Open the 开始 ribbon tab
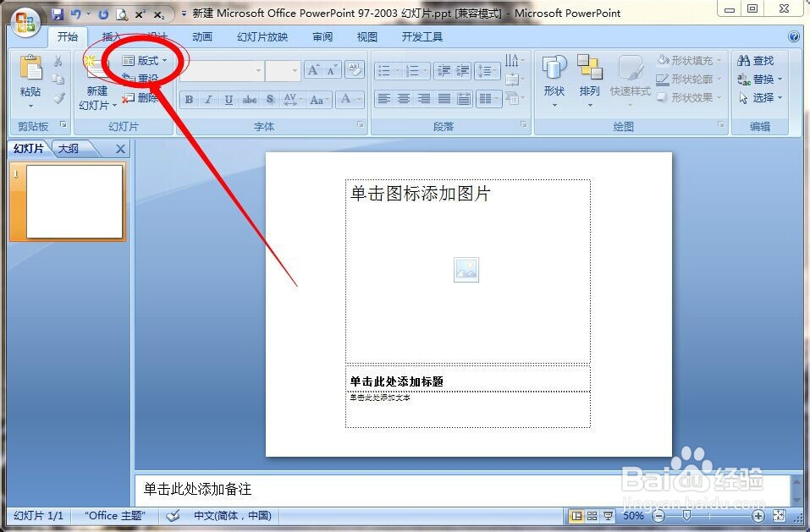 pyautogui.click(x=67, y=36)
